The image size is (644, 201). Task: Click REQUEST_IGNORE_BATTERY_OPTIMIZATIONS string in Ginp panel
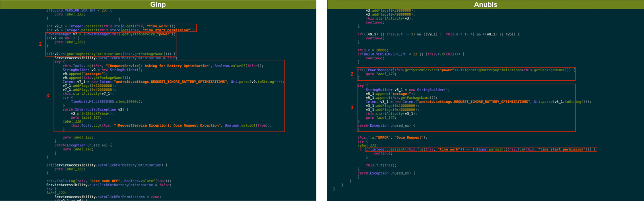[x=171, y=82]
